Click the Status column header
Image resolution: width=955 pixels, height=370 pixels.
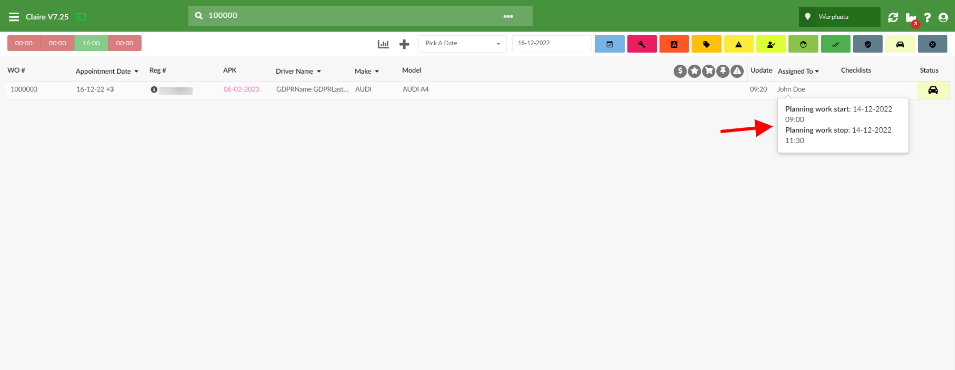pos(929,71)
